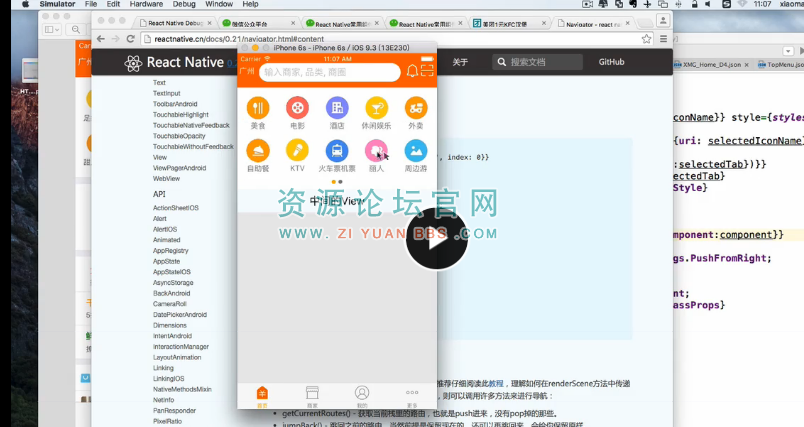
Task: Open the AsyncStorage API entry
Action: (173, 282)
